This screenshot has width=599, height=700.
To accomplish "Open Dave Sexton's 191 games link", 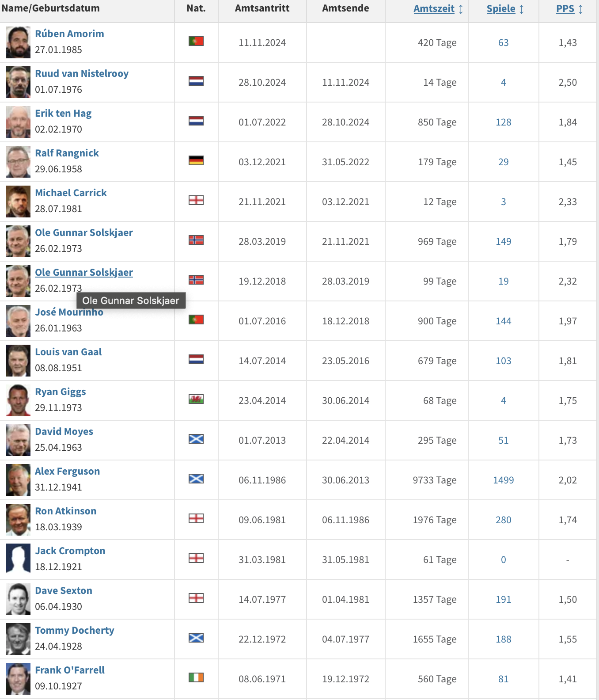I will (x=503, y=600).
